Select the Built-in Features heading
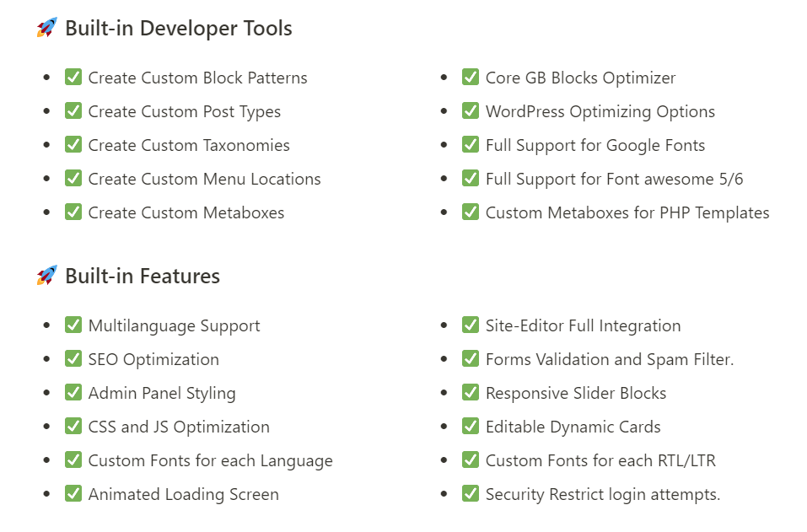 click(x=143, y=277)
